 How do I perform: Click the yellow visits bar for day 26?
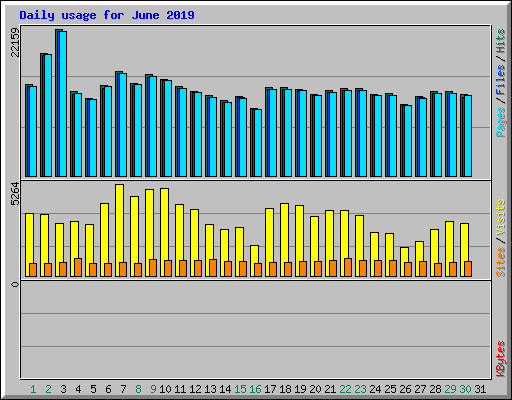click(x=404, y=262)
